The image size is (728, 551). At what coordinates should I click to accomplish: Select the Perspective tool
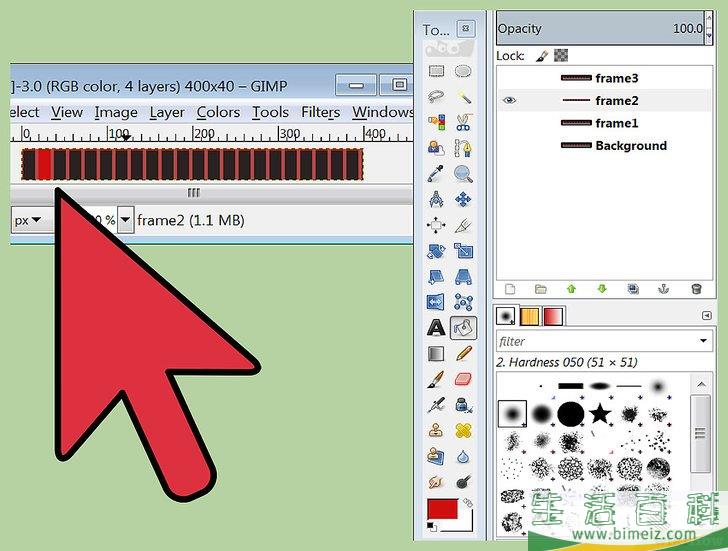[x=463, y=277]
